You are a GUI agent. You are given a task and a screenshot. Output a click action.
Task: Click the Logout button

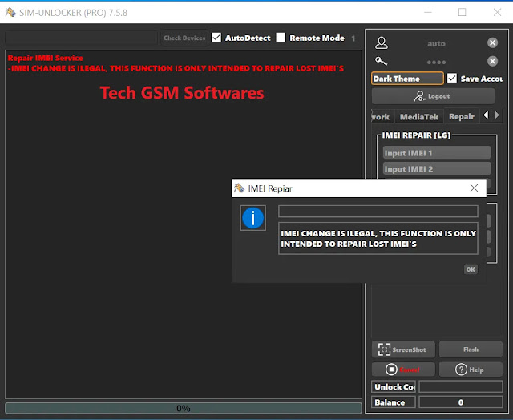tap(433, 96)
